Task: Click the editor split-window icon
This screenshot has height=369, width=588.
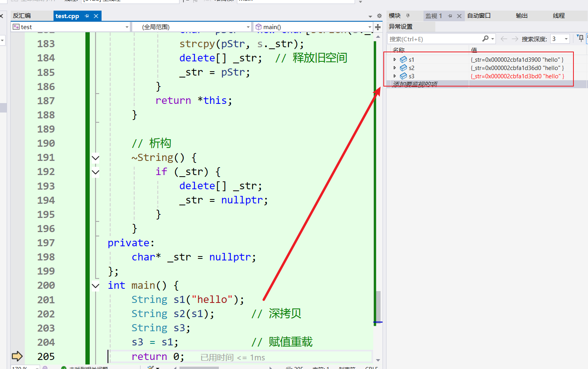Action: (378, 27)
